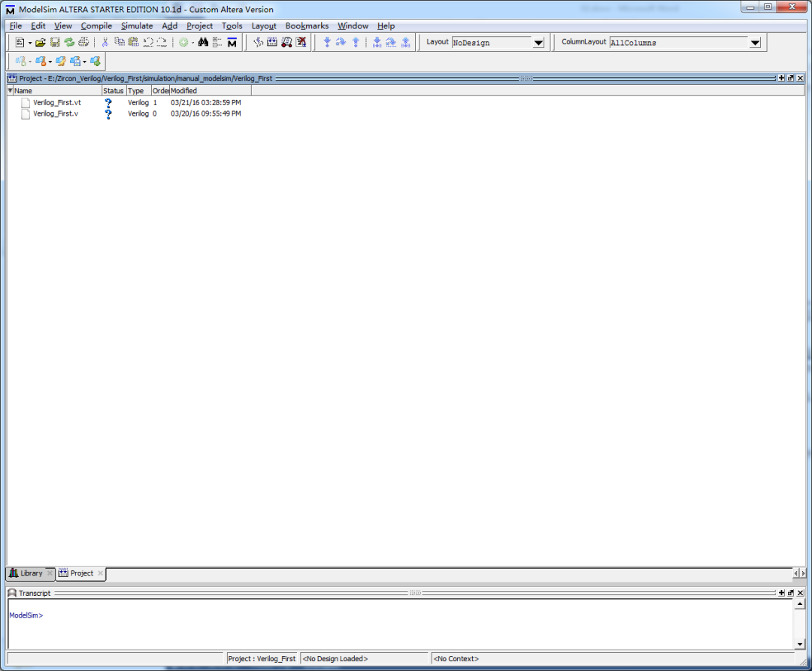Image resolution: width=812 pixels, height=671 pixels.
Task: Click the Print toolbar icon
Action: click(83, 42)
